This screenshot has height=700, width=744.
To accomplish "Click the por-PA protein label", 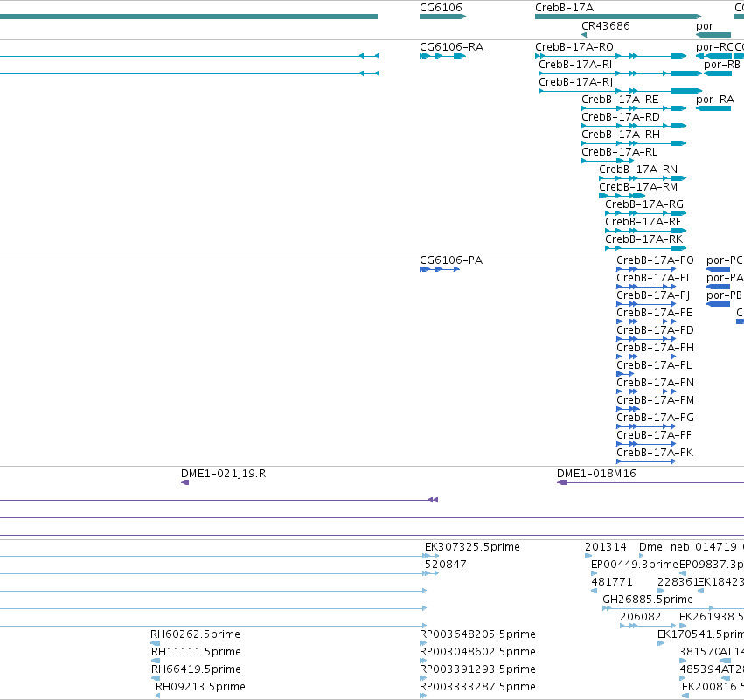I will [725, 278].
